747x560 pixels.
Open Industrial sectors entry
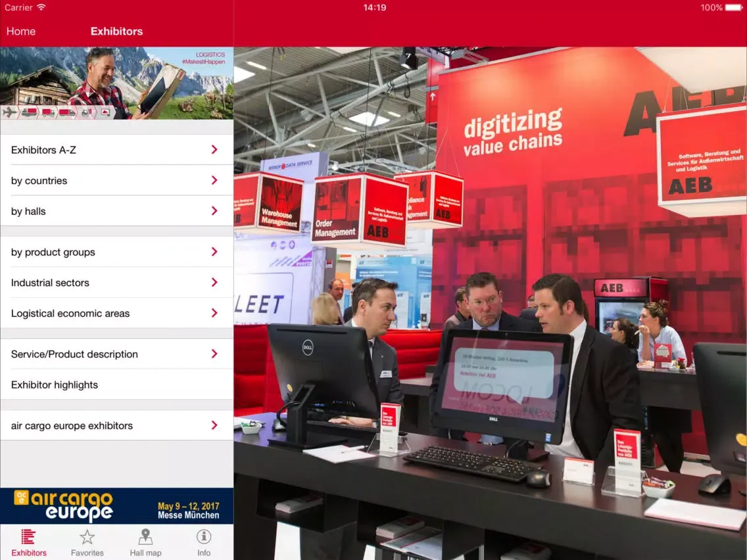click(117, 283)
